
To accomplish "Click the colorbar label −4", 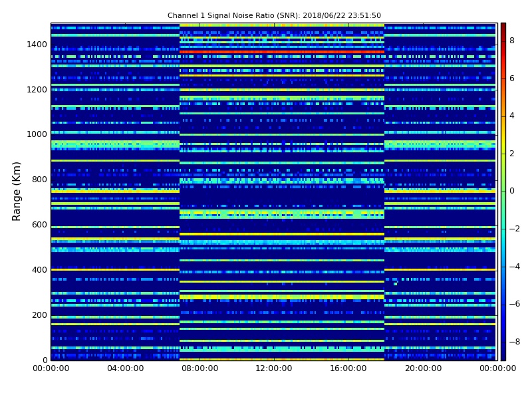I will click(515, 267).
